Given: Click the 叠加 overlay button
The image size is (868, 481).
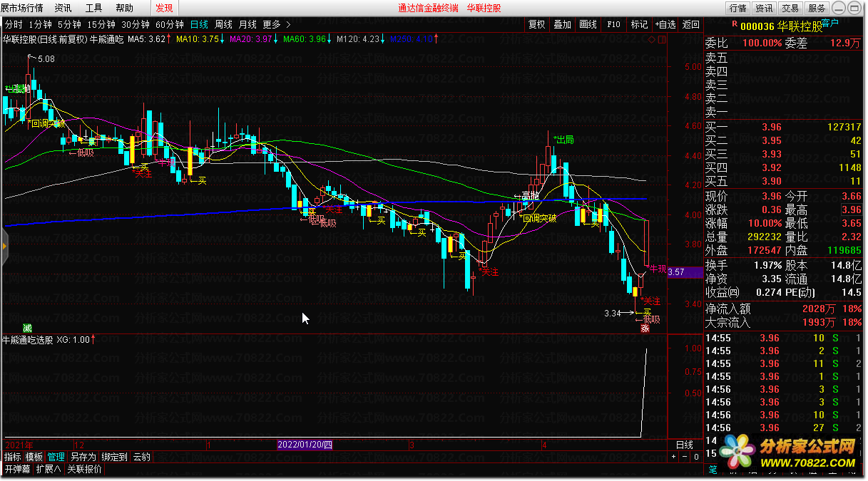Looking at the screenshot, I should point(563,24).
